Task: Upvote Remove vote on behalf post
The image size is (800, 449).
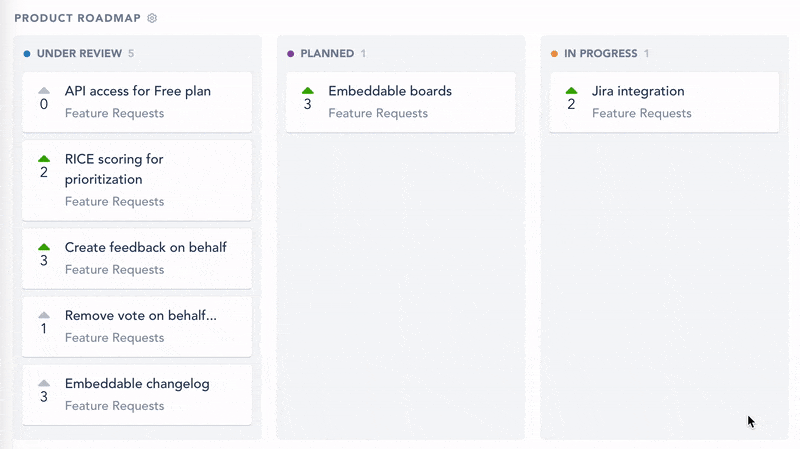Action: (x=44, y=315)
